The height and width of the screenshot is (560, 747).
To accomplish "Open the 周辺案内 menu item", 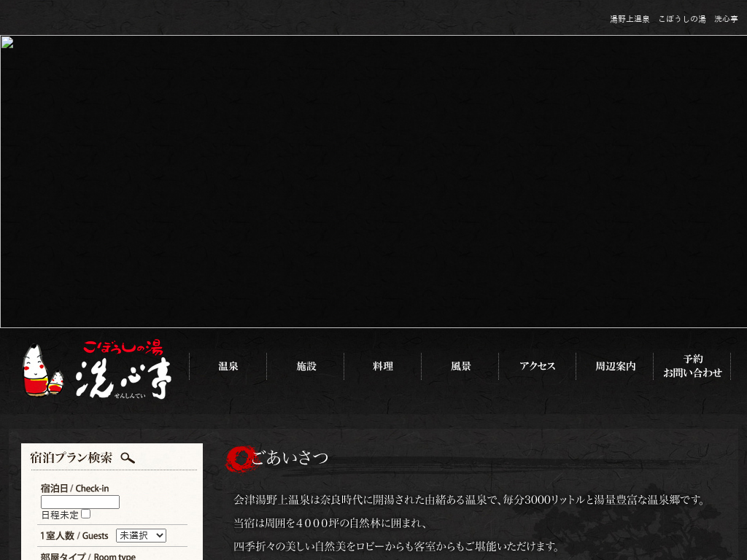I will (x=615, y=366).
